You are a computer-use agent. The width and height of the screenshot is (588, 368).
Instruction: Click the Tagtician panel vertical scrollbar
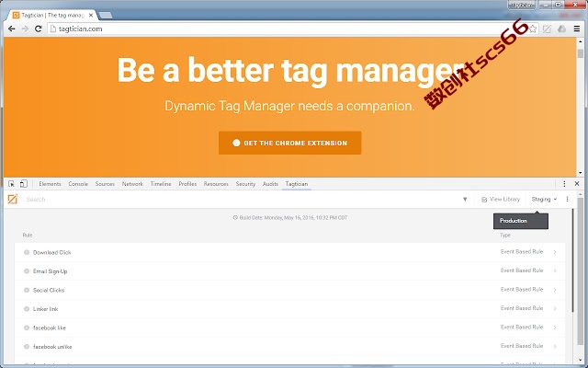[572, 260]
